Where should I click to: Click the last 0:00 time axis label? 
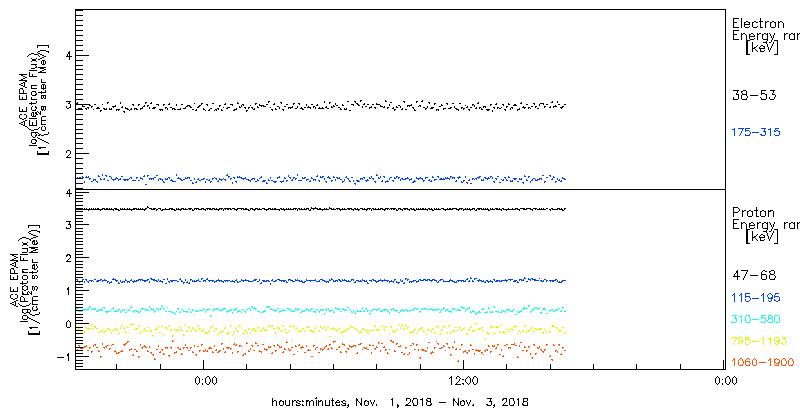pos(724,380)
